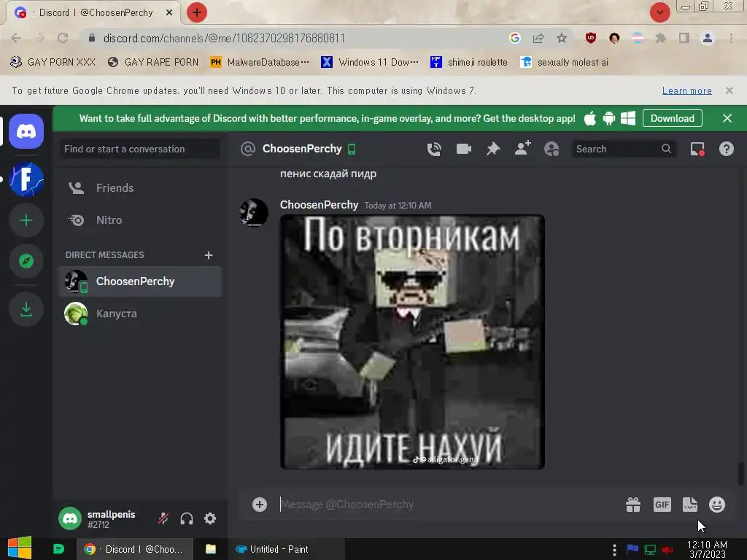Click the upload attachment plus button
This screenshot has width=747, height=560.
pyautogui.click(x=260, y=505)
